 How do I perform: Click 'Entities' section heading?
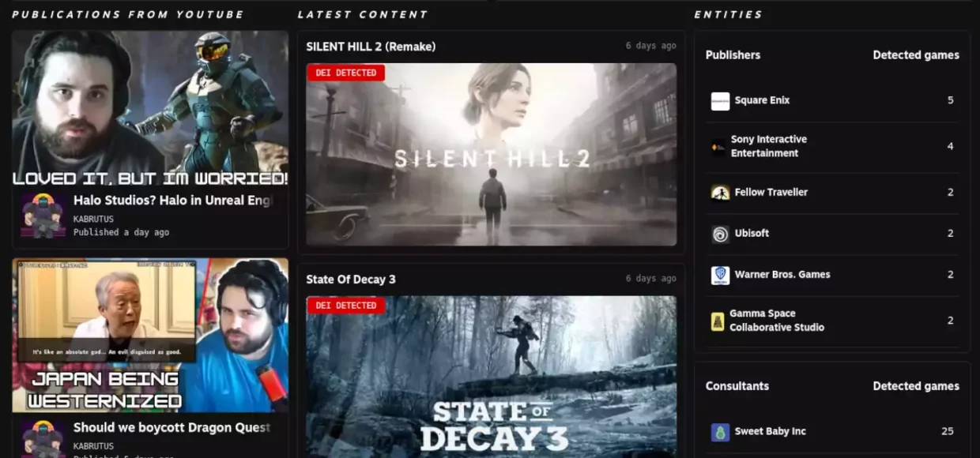729,14
